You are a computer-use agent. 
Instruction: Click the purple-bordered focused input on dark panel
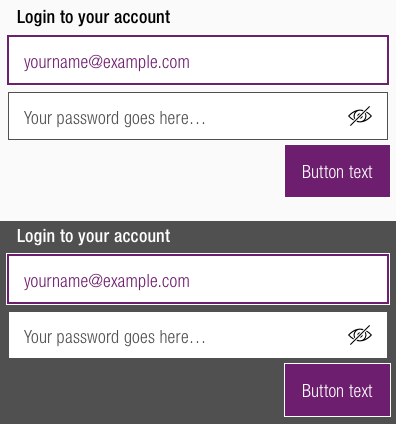pos(198,279)
